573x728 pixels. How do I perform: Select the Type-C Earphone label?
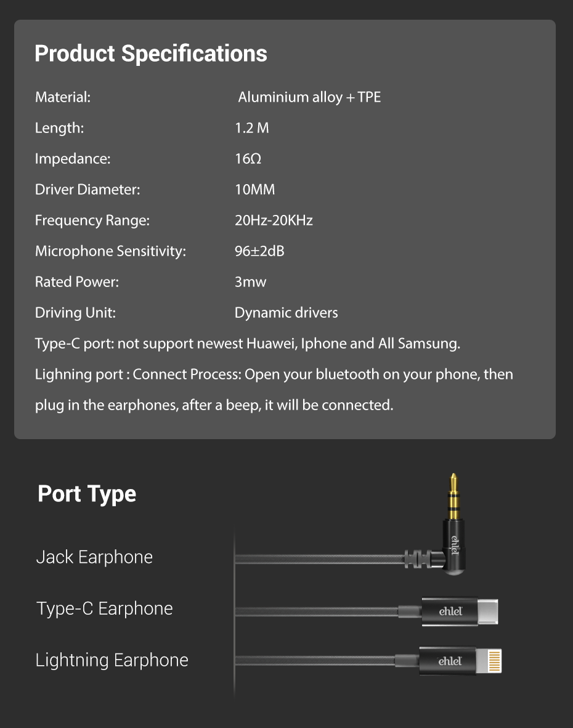[x=105, y=609]
